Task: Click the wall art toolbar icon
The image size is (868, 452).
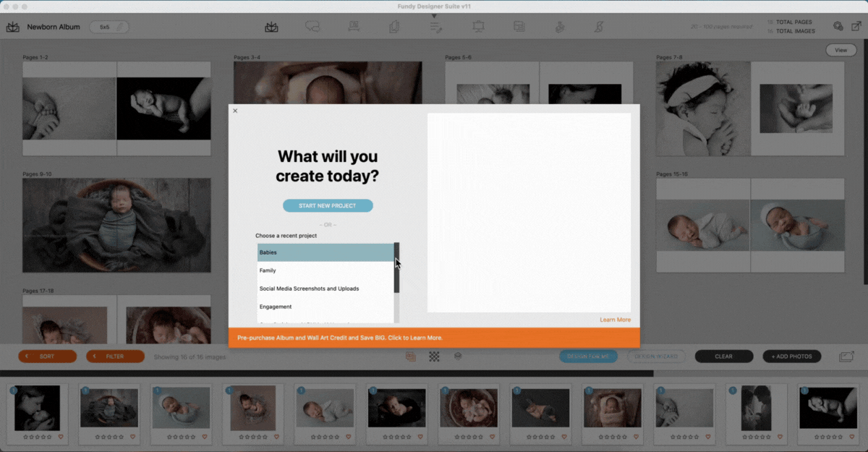Action: (x=354, y=27)
